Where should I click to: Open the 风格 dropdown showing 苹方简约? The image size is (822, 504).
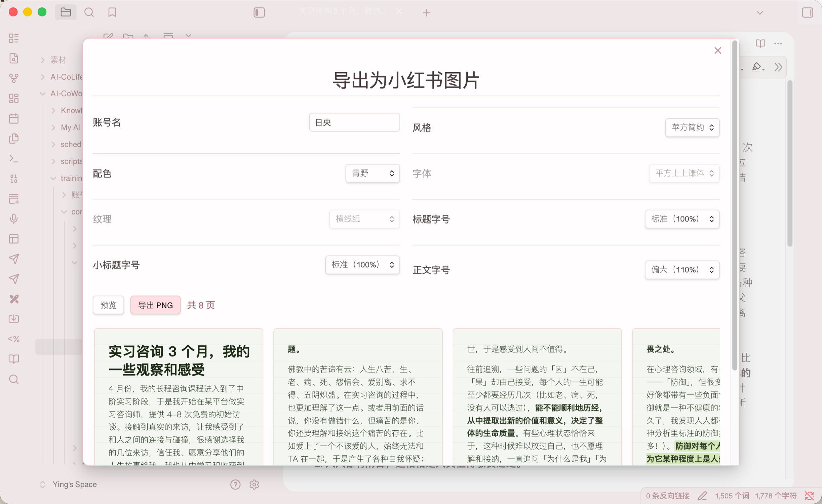click(x=692, y=127)
